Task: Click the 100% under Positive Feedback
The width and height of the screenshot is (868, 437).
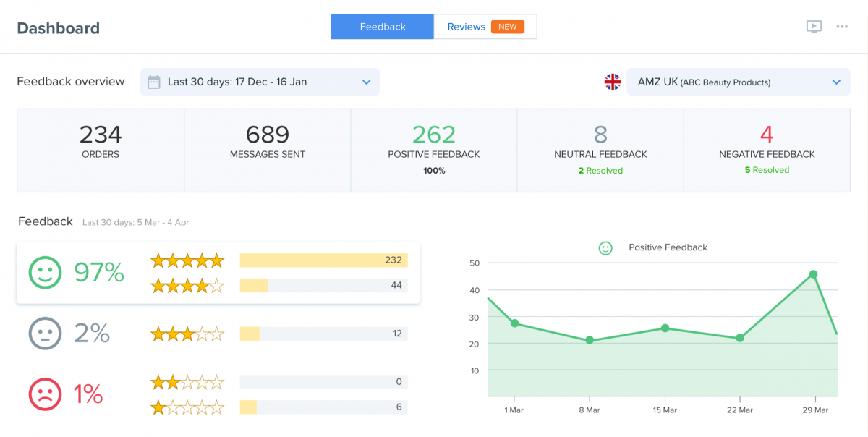Action: (434, 171)
